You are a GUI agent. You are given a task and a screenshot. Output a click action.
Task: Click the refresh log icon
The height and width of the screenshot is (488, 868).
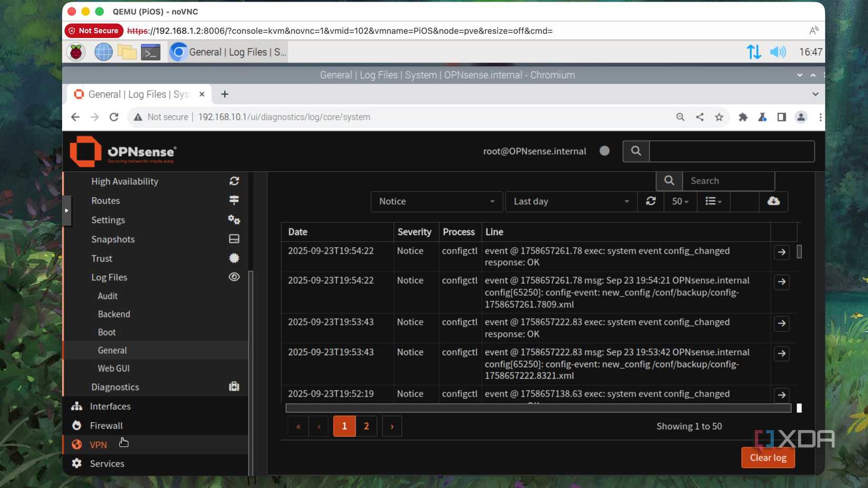click(651, 202)
